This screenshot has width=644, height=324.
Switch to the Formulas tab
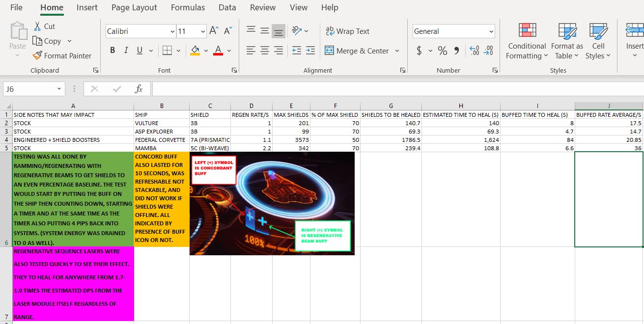pyautogui.click(x=188, y=7)
